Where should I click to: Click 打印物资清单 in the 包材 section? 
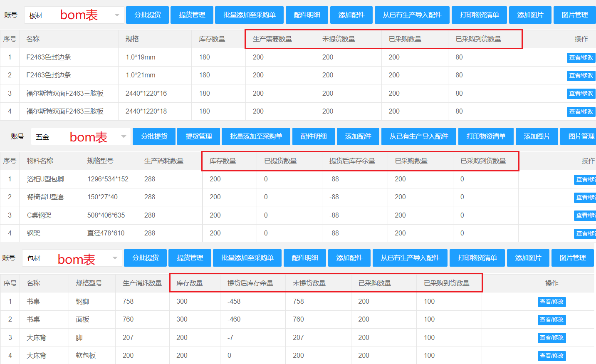(x=477, y=258)
